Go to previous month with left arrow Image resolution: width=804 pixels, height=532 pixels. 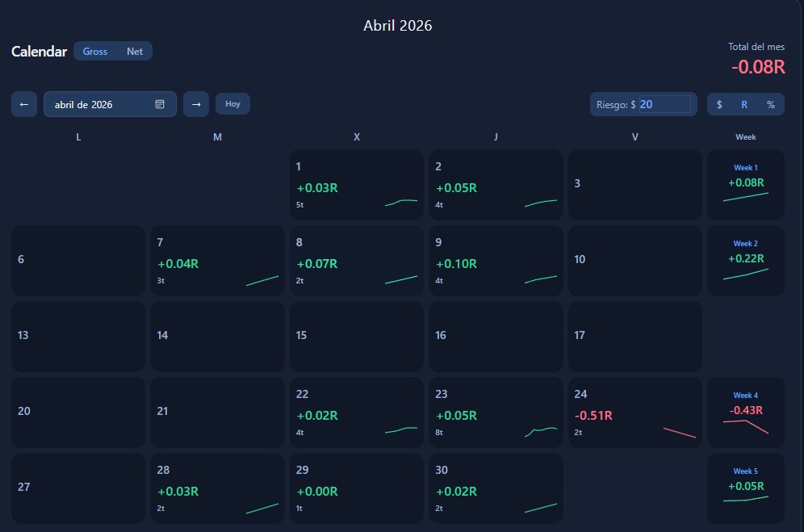click(24, 104)
